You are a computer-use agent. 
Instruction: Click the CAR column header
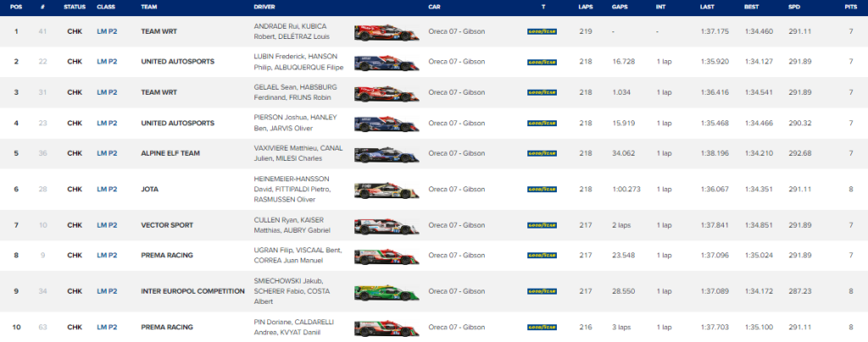(434, 7)
